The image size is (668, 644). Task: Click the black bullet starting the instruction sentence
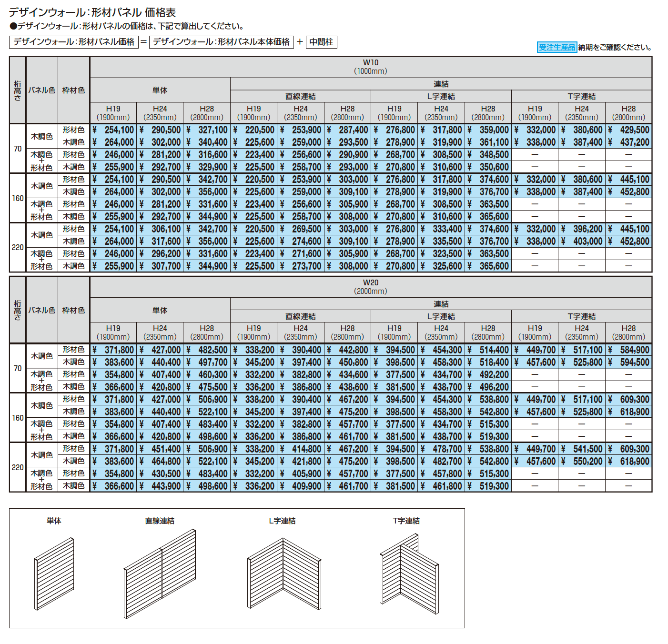click(x=13, y=26)
